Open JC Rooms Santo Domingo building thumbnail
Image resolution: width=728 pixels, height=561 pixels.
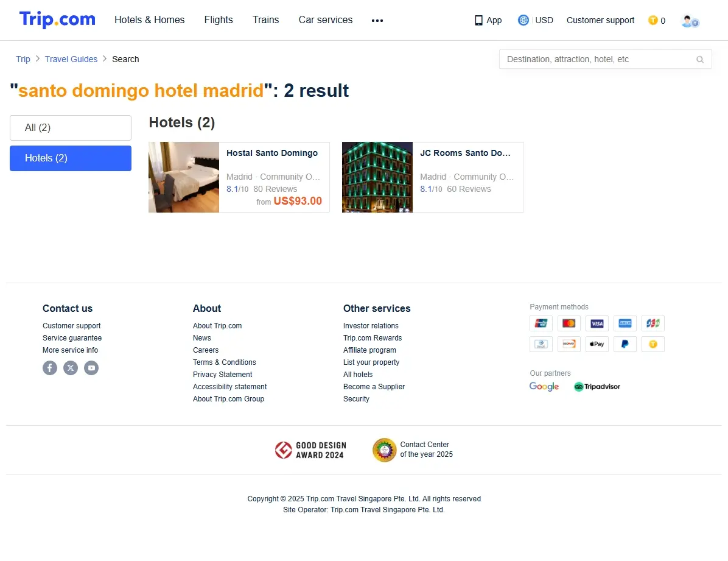click(377, 177)
